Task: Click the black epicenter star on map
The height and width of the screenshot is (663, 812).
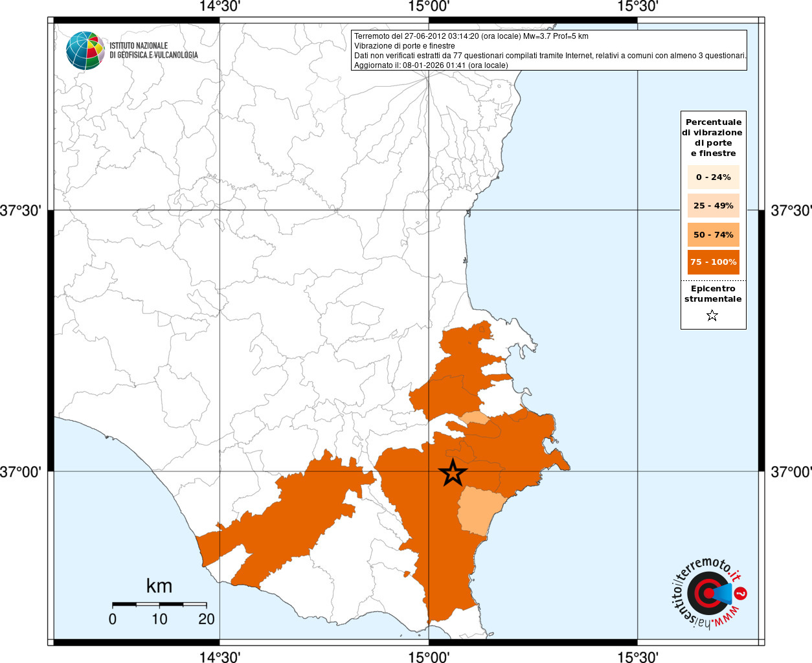Action: pyautogui.click(x=453, y=473)
